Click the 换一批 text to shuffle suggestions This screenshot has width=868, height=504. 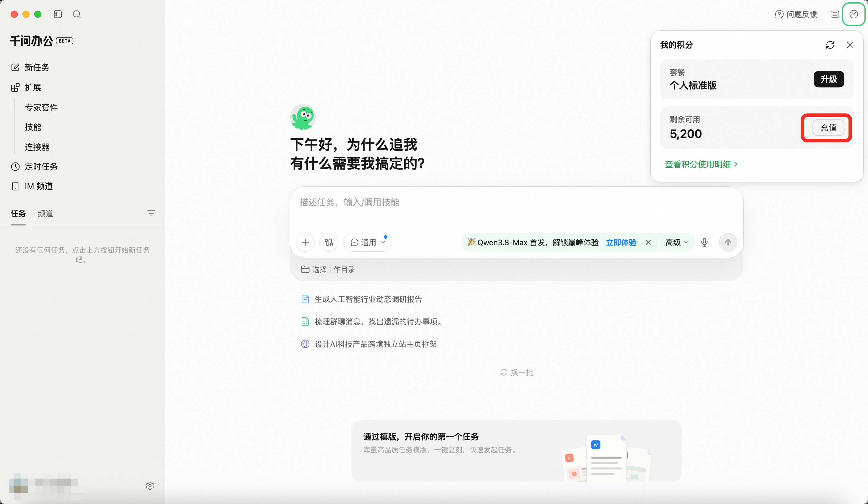(x=522, y=372)
